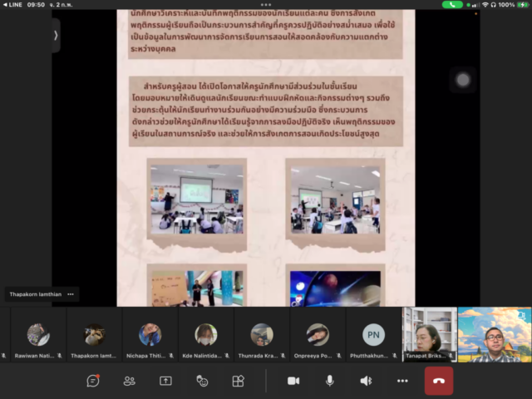Select Rawiwan participant tile
The height and width of the screenshot is (399, 532).
(x=38, y=335)
